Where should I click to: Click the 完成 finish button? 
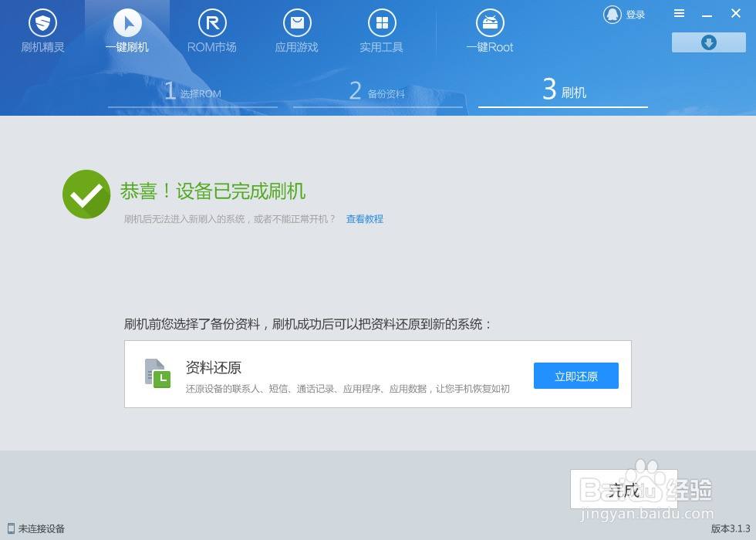click(623, 489)
